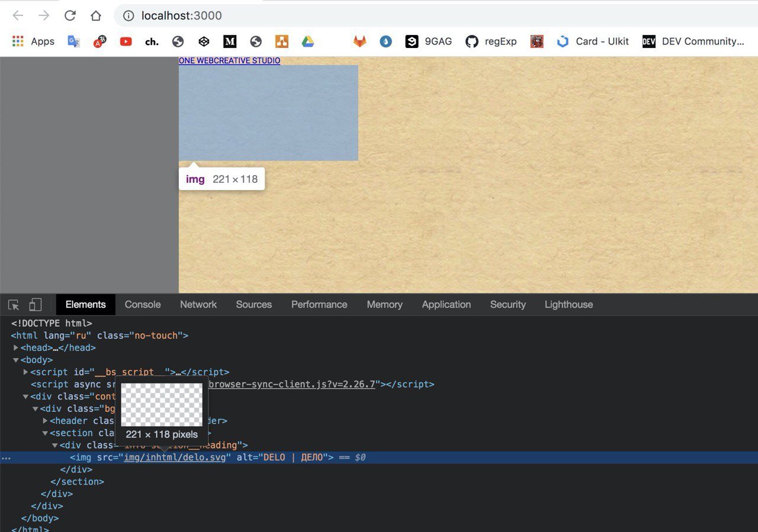Open the ch. bookmark
The height and width of the screenshot is (532, 758).
[x=152, y=41]
